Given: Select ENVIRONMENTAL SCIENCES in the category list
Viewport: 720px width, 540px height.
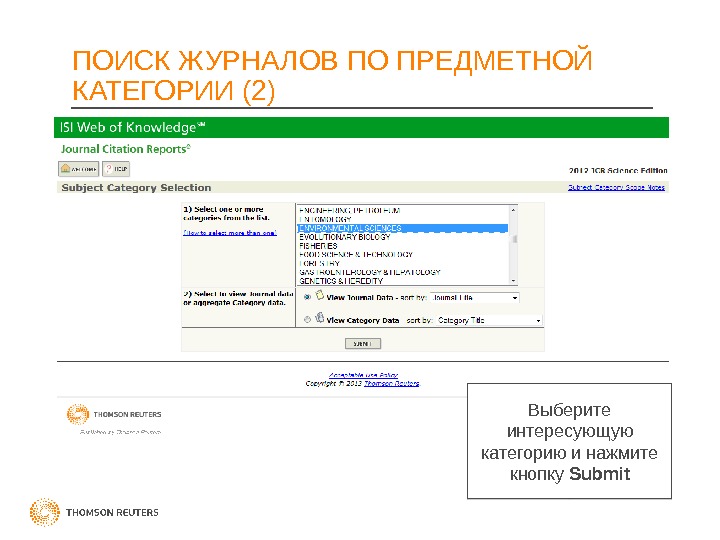Looking at the screenshot, I should [403, 228].
